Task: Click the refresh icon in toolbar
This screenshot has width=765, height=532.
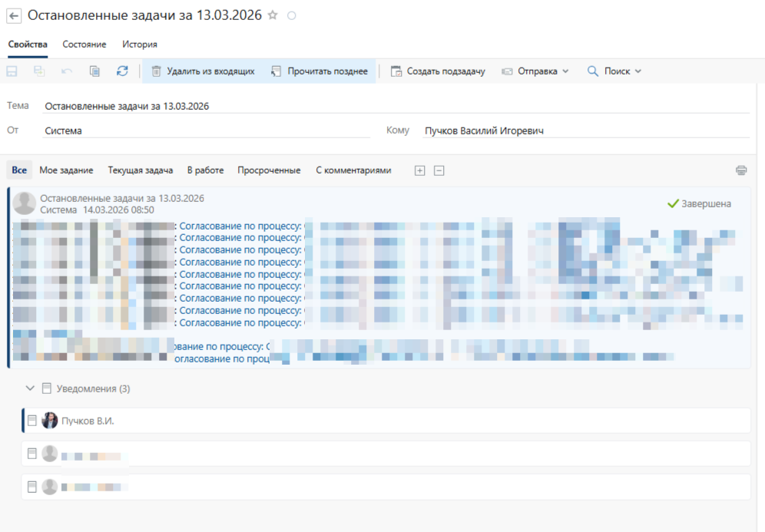Action: pyautogui.click(x=122, y=71)
